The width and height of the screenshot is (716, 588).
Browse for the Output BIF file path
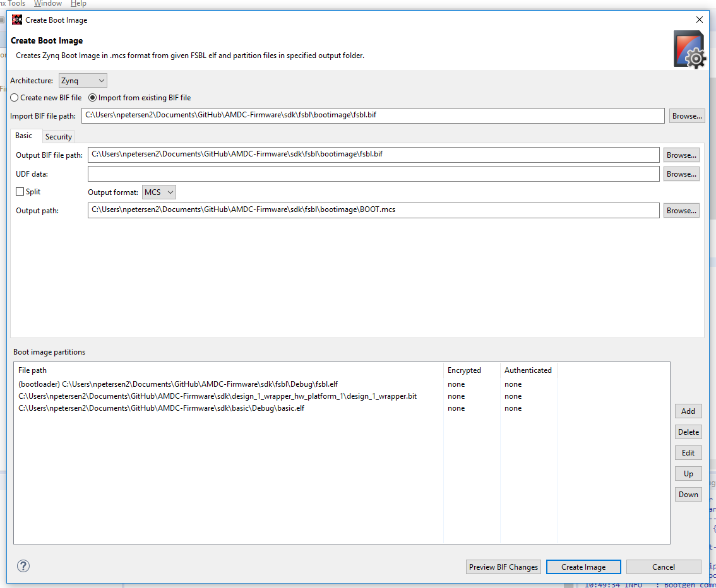click(x=681, y=155)
